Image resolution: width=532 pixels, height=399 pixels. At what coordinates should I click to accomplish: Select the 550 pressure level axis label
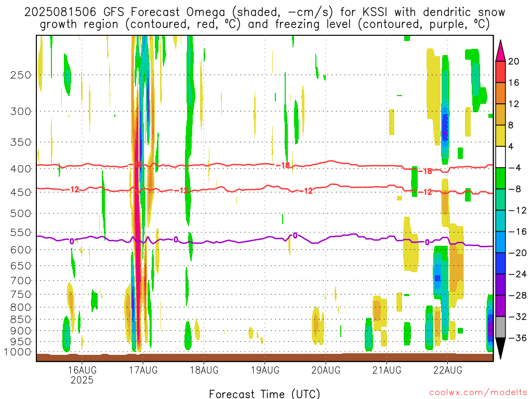[x=21, y=232]
